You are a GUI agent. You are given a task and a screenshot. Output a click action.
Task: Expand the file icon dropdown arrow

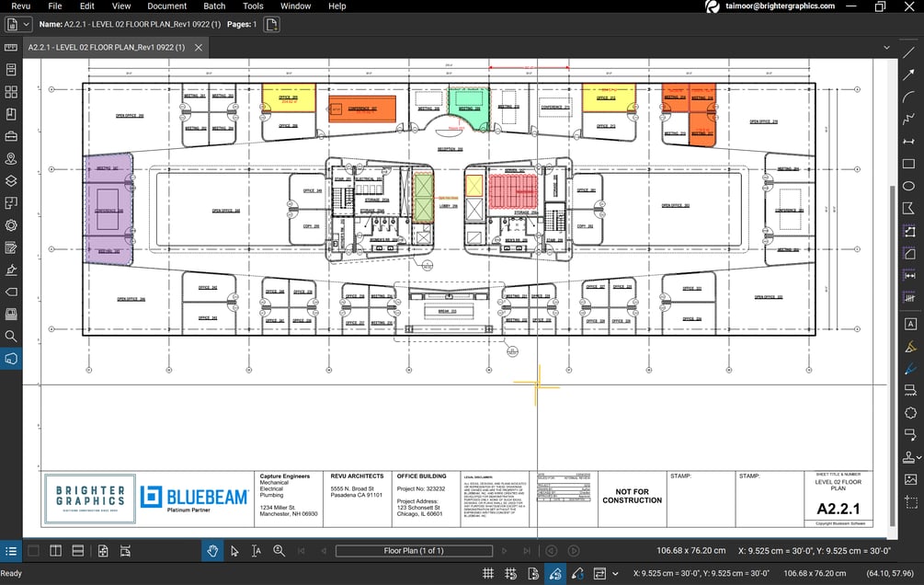click(x=26, y=24)
